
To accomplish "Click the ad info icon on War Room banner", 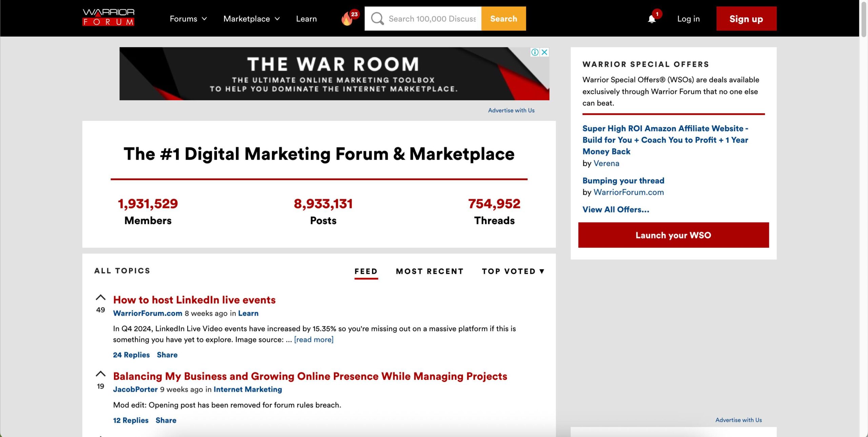I will point(535,52).
